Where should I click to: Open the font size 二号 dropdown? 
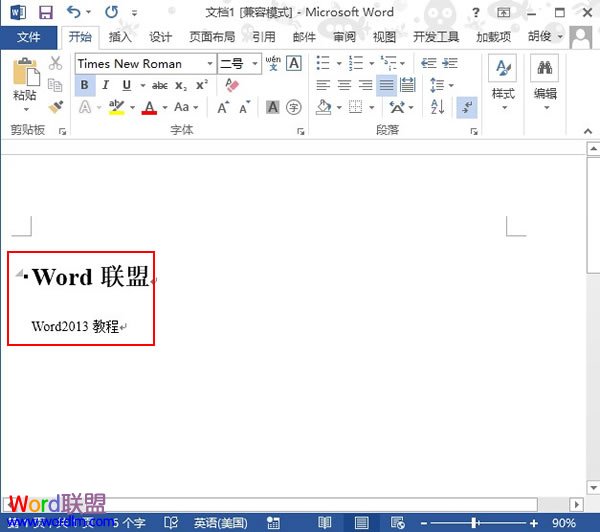255,64
